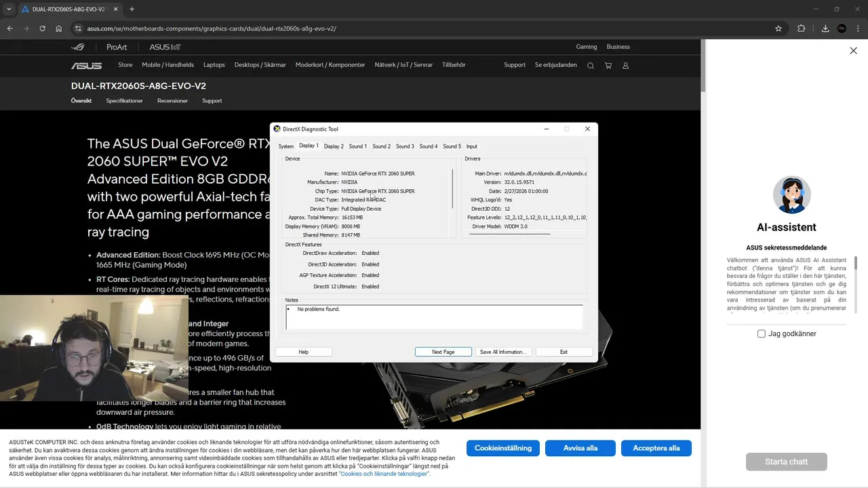The height and width of the screenshot is (488, 868).
Task: Close the DUAL-RTX2060S browser tab
Action: click(115, 9)
